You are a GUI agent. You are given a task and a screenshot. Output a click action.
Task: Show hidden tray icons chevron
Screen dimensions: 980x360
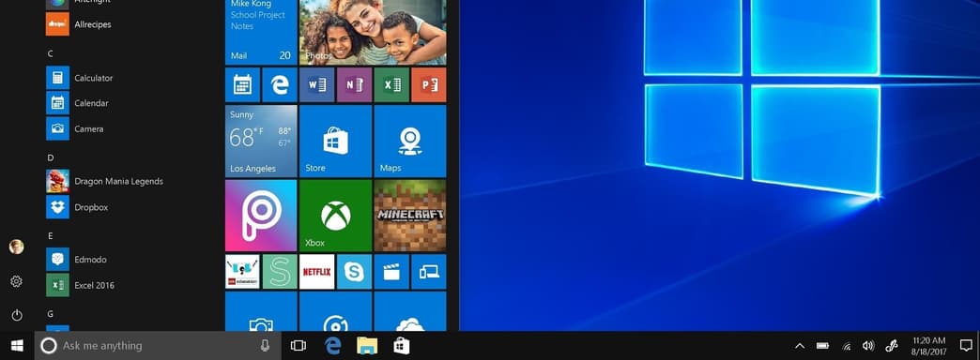click(x=800, y=346)
